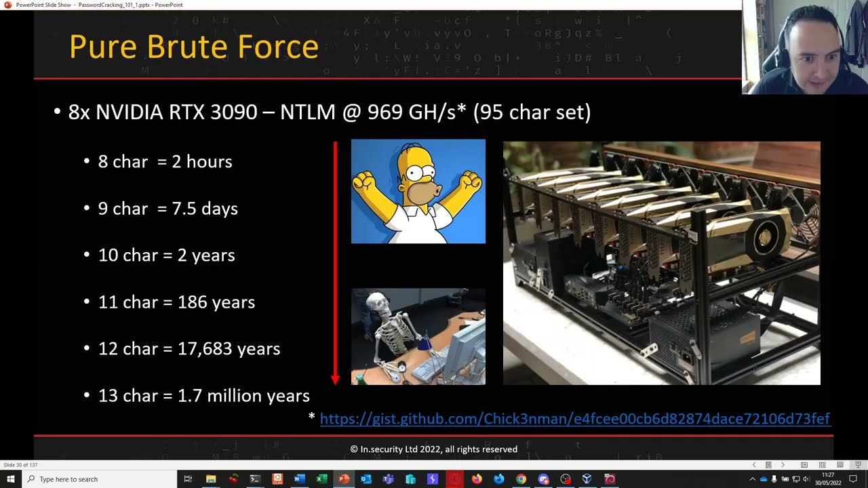
Task: Check battery status in system tray
Action: click(x=785, y=479)
